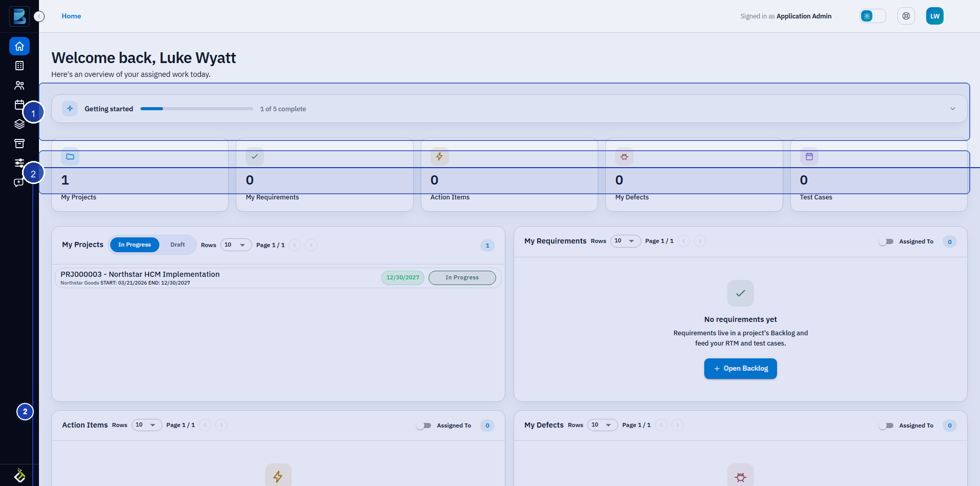Image resolution: width=980 pixels, height=486 pixels.
Task: Collapse the sidebar with the arrow button
Action: click(x=39, y=16)
